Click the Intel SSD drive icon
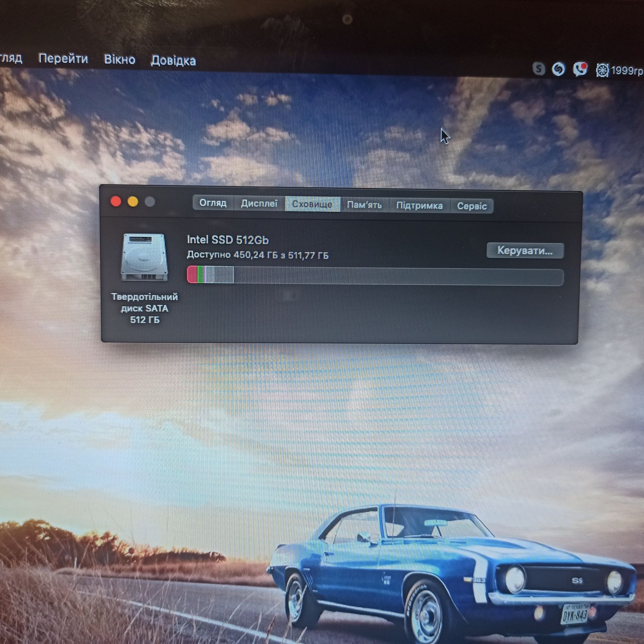 click(x=144, y=257)
